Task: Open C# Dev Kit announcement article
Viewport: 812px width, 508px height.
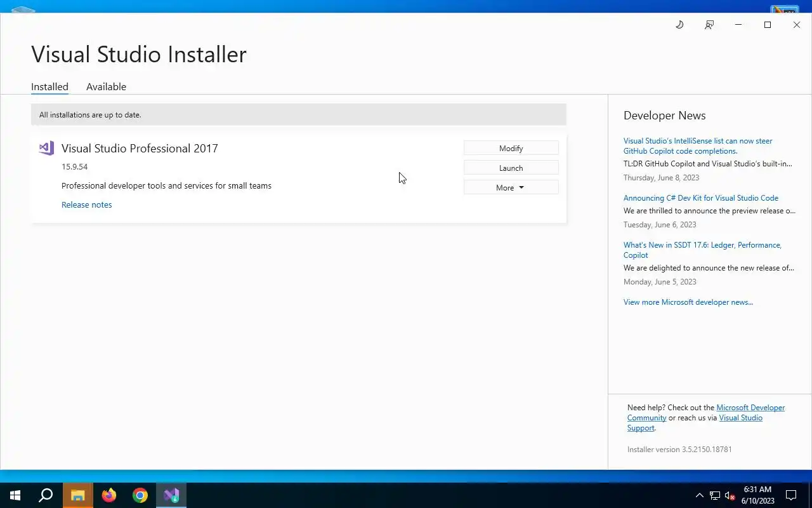Action: point(701,198)
